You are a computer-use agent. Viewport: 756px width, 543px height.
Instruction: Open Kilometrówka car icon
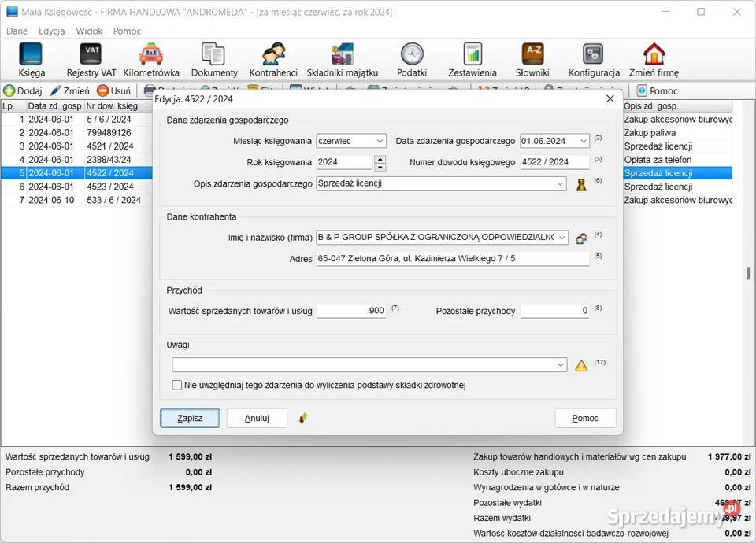[x=150, y=54]
